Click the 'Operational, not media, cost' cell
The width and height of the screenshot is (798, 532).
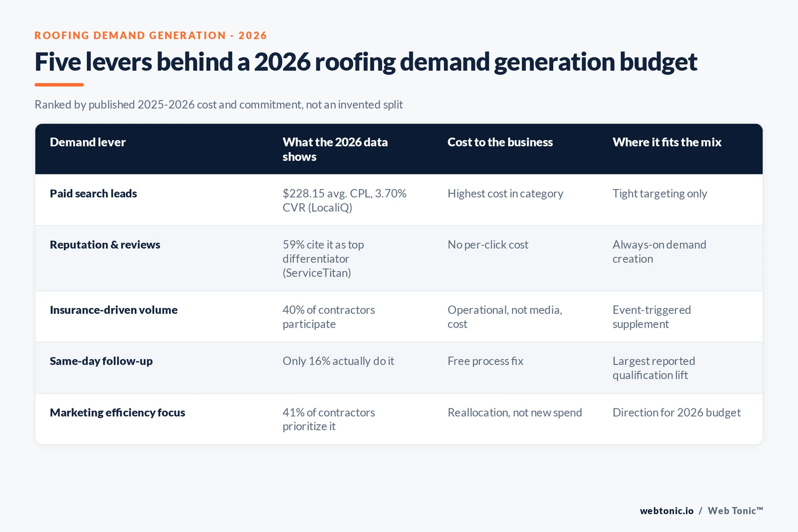point(505,317)
